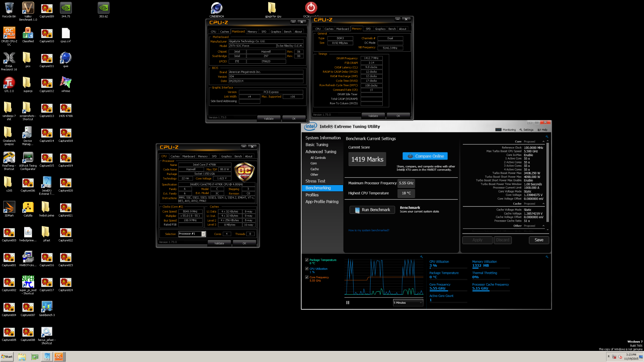Screen dimensions: 644x362
Task: Select Advanced Tuning in XTU sidebar
Action: (321, 152)
